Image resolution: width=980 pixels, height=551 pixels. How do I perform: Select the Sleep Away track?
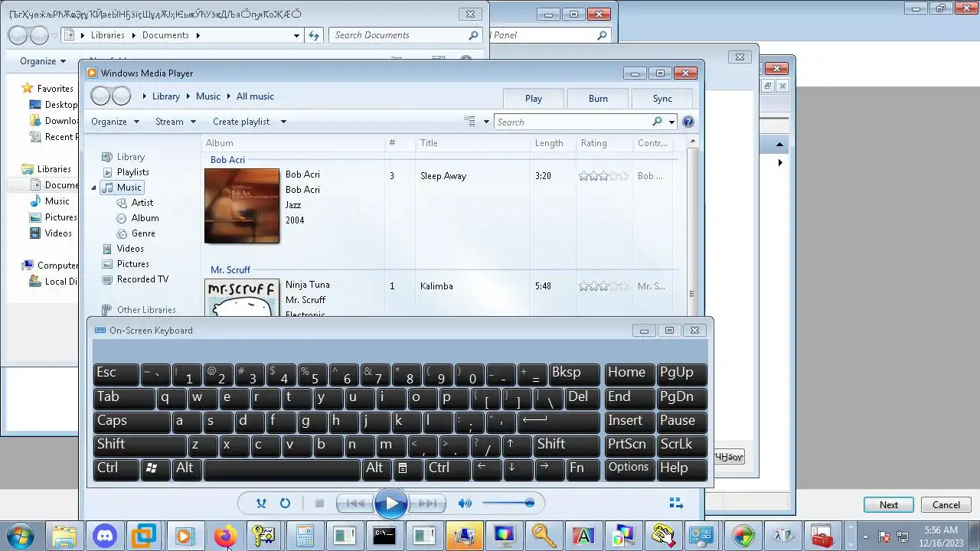pos(443,176)
